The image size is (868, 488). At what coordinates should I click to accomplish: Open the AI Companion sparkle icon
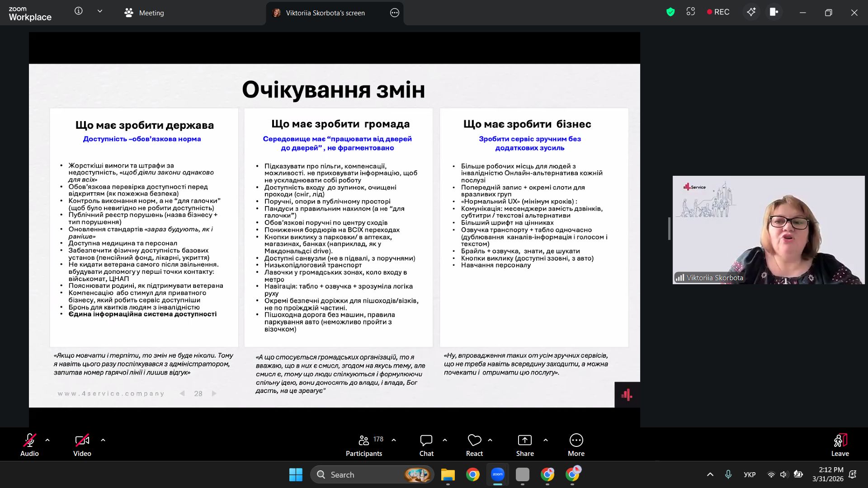(x=751, y=12)
